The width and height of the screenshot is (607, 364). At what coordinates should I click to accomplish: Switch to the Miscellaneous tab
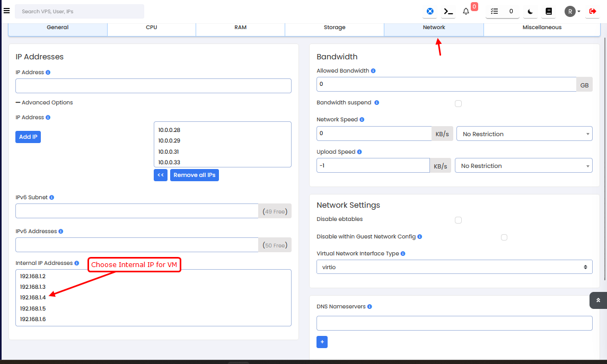(542, 28)
